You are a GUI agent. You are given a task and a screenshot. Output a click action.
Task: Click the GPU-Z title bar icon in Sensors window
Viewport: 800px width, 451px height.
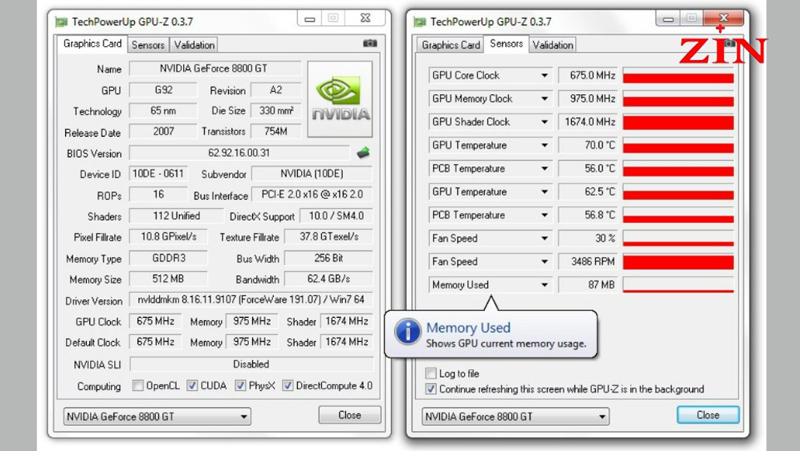(419, 22)
